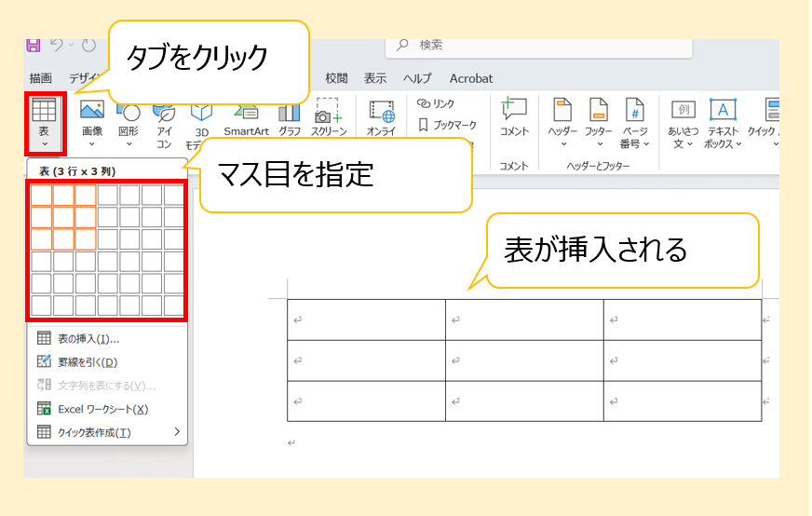Expand ページ番号 (Page Number) menu
The height and width of the screenshot is (516, 812).
[x=634, y=123]
